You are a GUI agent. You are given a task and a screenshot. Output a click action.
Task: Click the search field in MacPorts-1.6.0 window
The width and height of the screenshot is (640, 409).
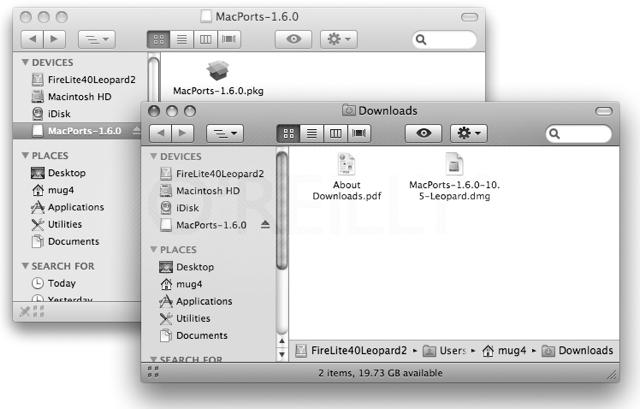pos(444,40)
